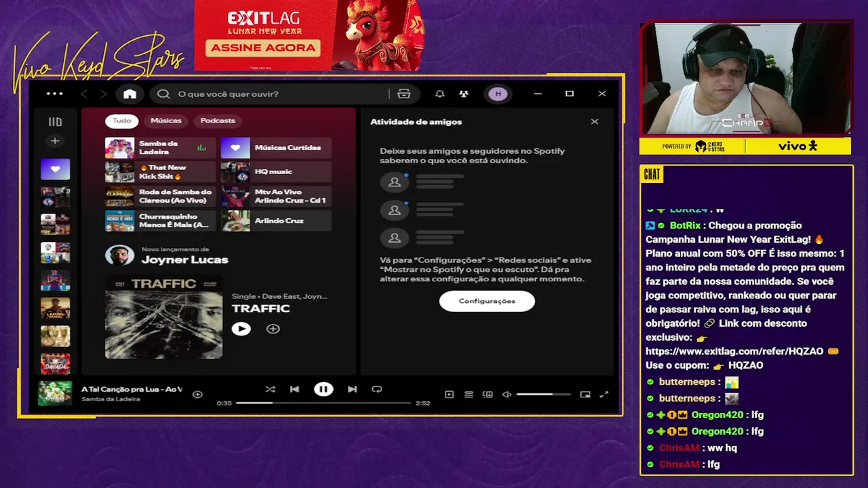This screenshot has height=488, width=868.
Task: Open 'Churrasquinho Menos É Mais' shortcut
Action: tap(160, 221)
